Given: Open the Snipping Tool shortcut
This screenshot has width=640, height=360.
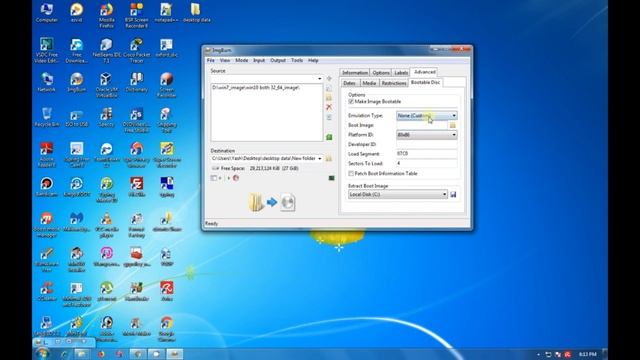Looking at the screenshot, I should (166, 120).
